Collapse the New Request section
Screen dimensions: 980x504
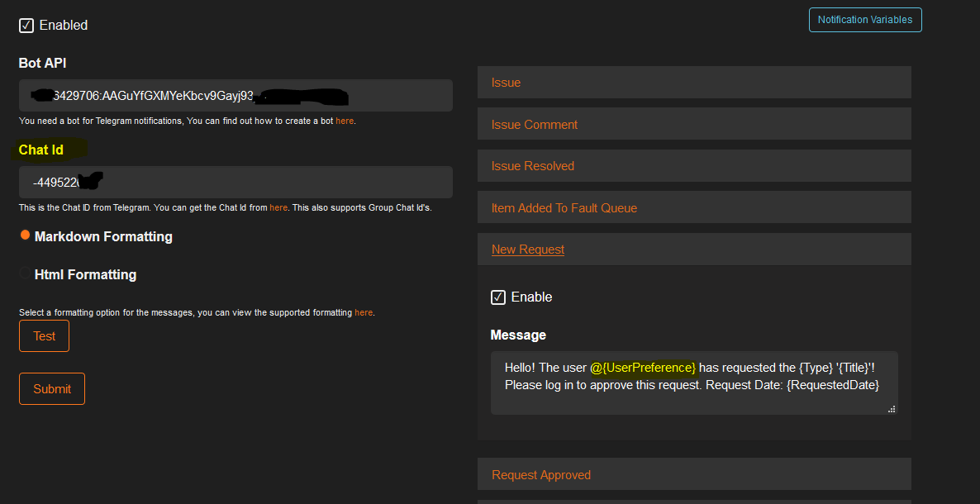tap(694, 249)
